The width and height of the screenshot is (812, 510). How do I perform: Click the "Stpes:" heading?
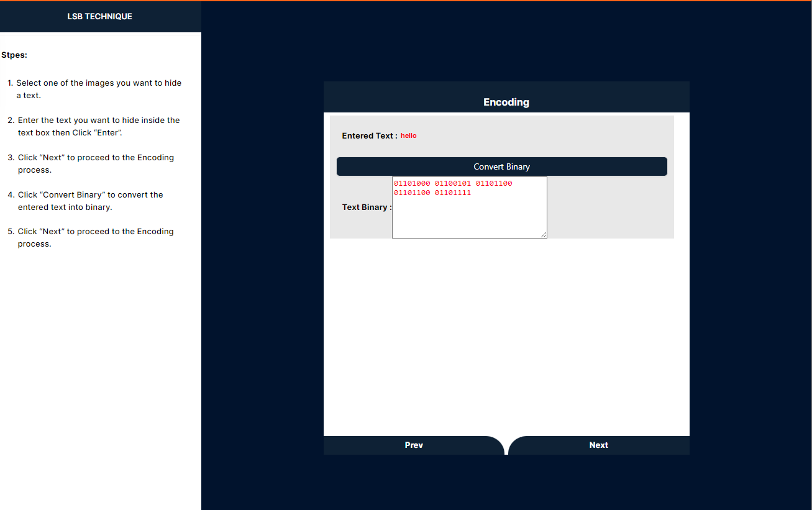point(14,55)
